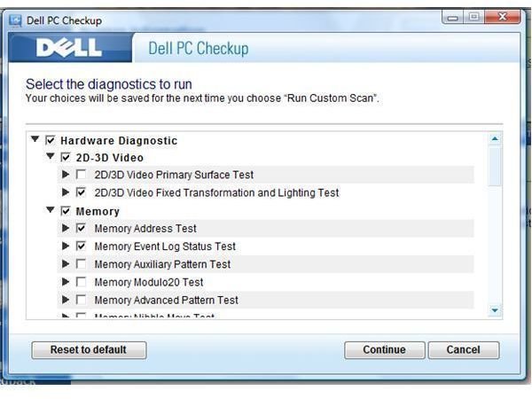Enable 2D/3D Video Primary Surface Test

(82, 175)
